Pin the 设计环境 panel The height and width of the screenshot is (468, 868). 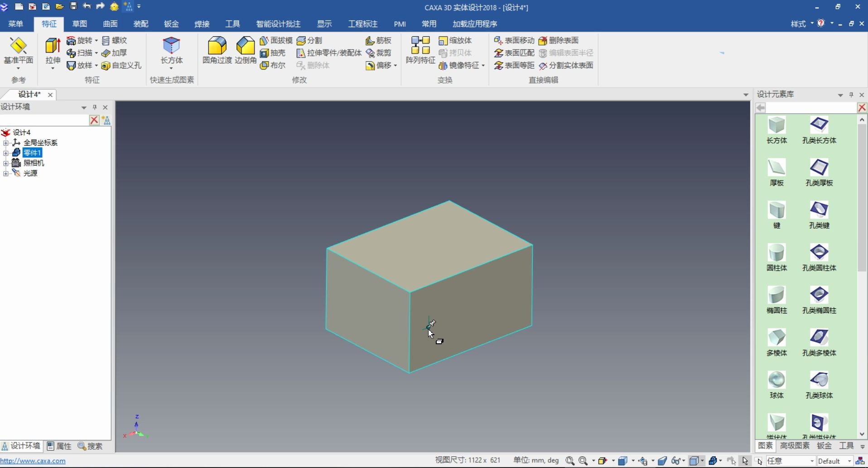point(95,107)
